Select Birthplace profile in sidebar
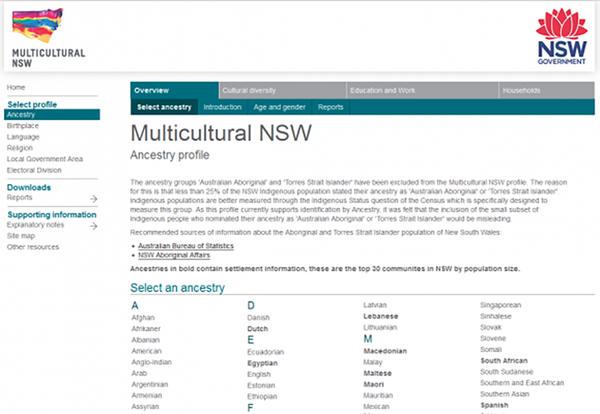The width and height of the screenshot is (600, 414). point(23,126)
